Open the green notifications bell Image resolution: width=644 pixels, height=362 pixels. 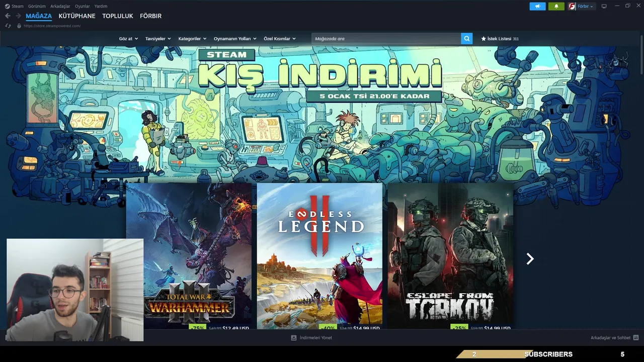pyautogui.click(x=556, y=6)
